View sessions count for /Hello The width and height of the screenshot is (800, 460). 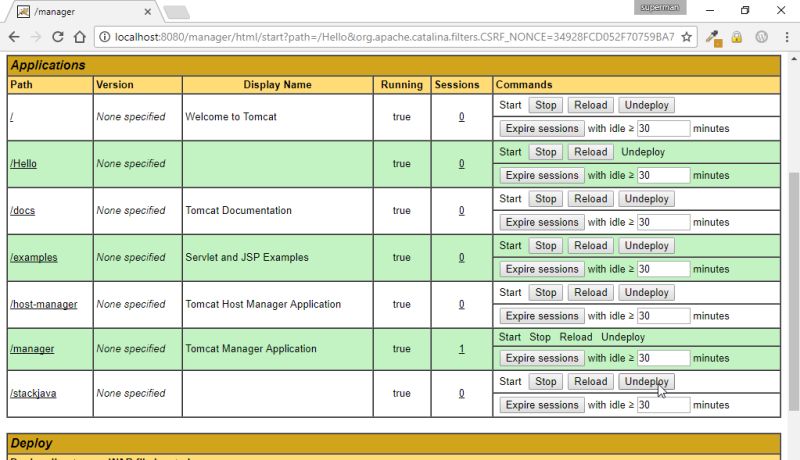tap(461, 164)
